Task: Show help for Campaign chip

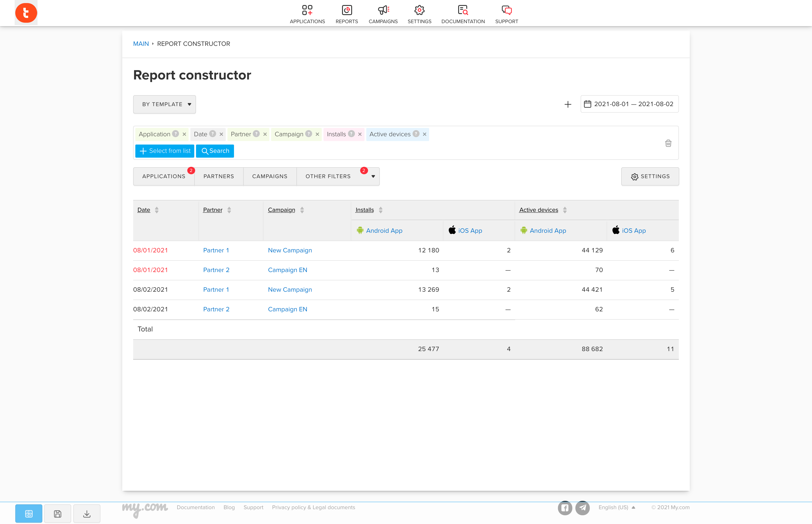Action: [x=309, y=134]
